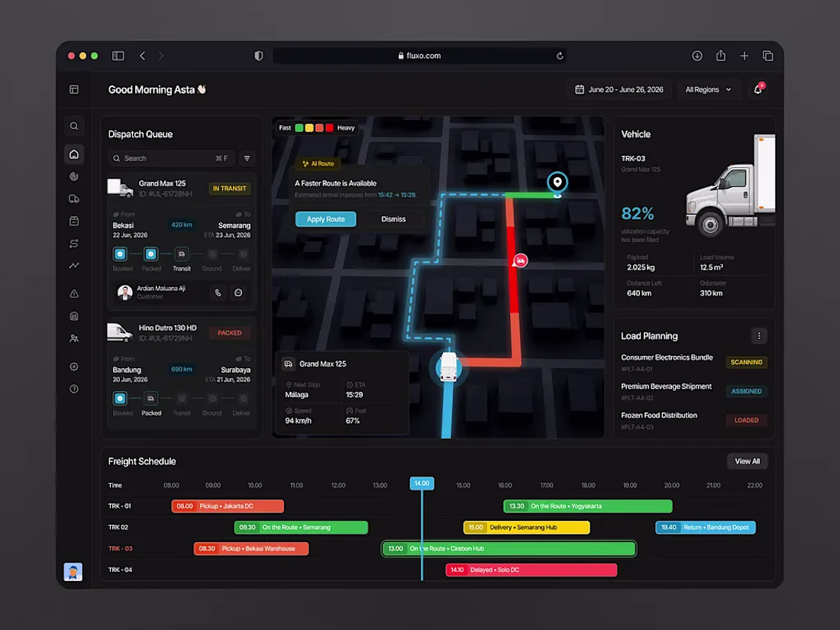Select the Delayed Solo DC schedule bar
The width and height of the screenshot is (840, 630).
(x=531, y=570)
